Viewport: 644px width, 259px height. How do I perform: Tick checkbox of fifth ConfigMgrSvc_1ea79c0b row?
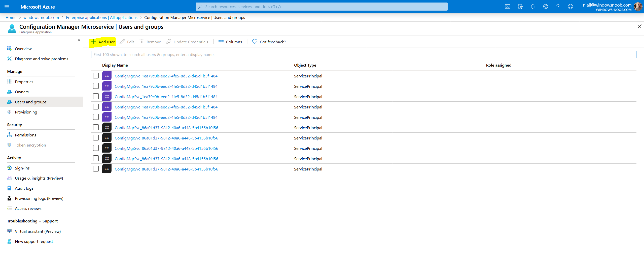click(x=96, y=117)
